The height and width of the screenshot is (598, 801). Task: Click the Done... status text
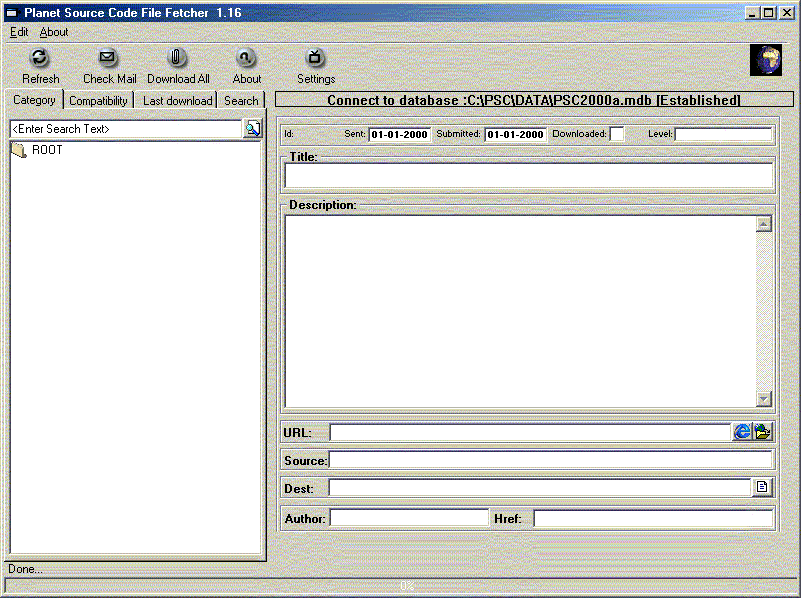point(26,569)
